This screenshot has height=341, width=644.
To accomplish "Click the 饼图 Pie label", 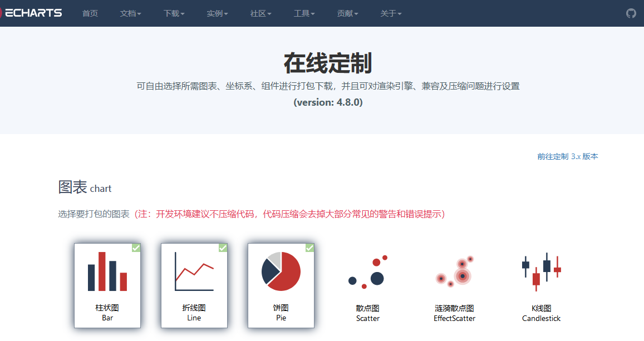I will coord(281,312).
